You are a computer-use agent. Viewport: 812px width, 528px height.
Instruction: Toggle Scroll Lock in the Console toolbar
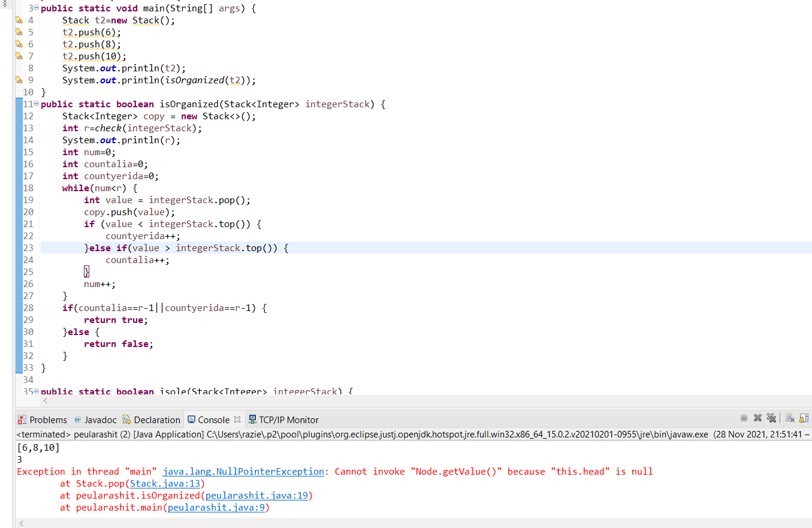(x=804, y=418)
